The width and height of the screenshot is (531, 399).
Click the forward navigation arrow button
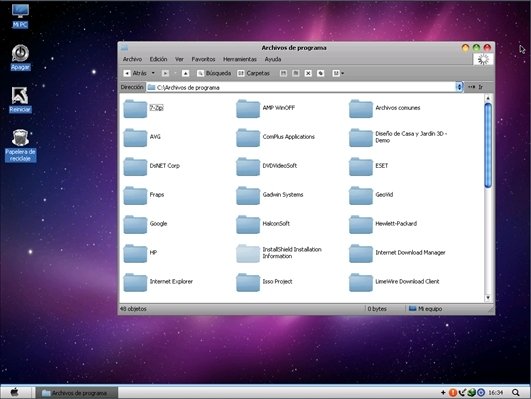point(165,73)
